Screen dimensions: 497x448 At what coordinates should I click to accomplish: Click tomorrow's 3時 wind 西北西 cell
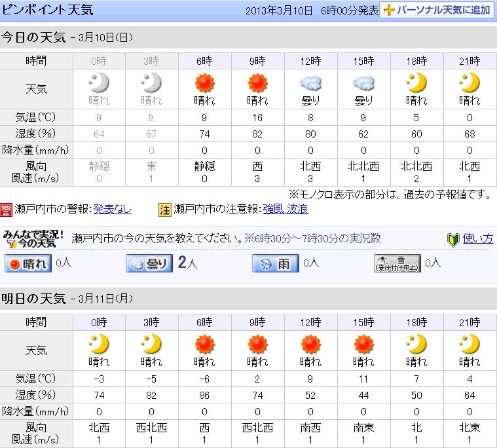pos(151,434)
